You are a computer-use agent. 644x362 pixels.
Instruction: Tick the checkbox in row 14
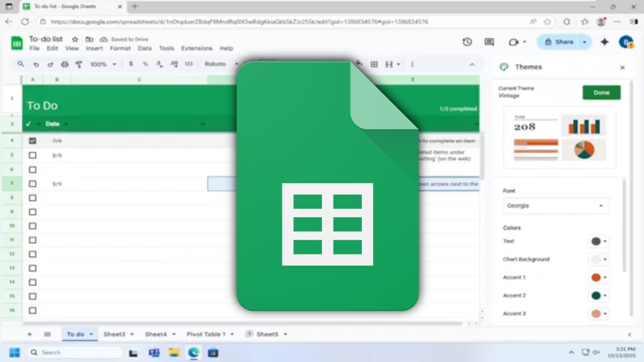(33, 282)
